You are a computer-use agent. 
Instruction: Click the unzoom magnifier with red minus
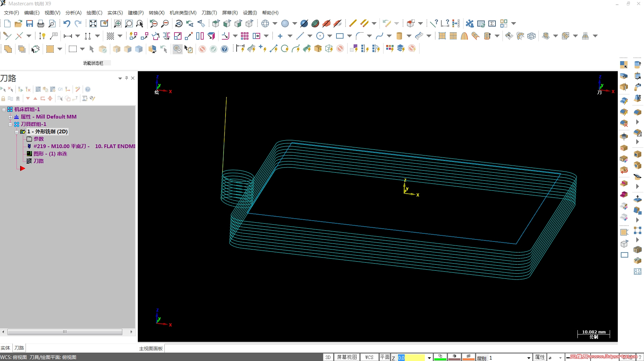click(165, 24)
